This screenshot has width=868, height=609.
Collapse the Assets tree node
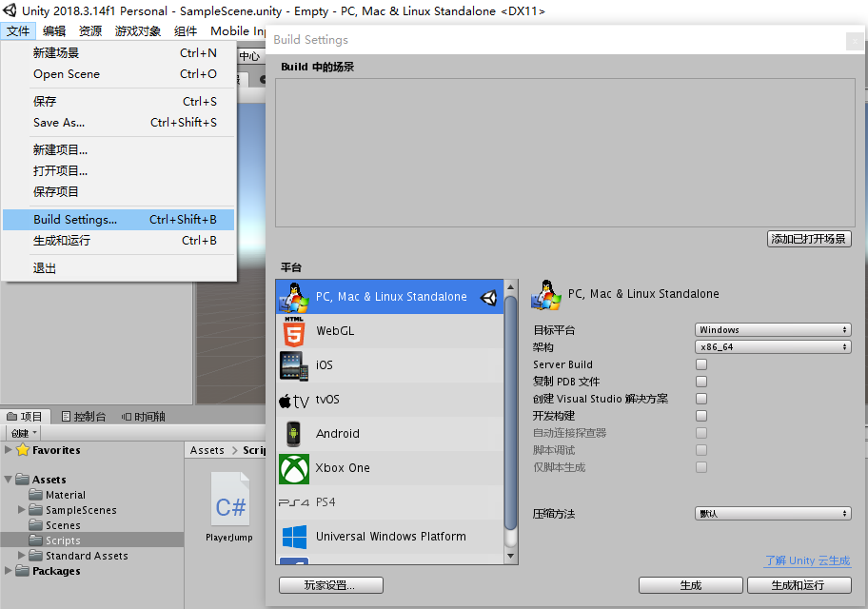pyautogui.click(x=9, y=480)
